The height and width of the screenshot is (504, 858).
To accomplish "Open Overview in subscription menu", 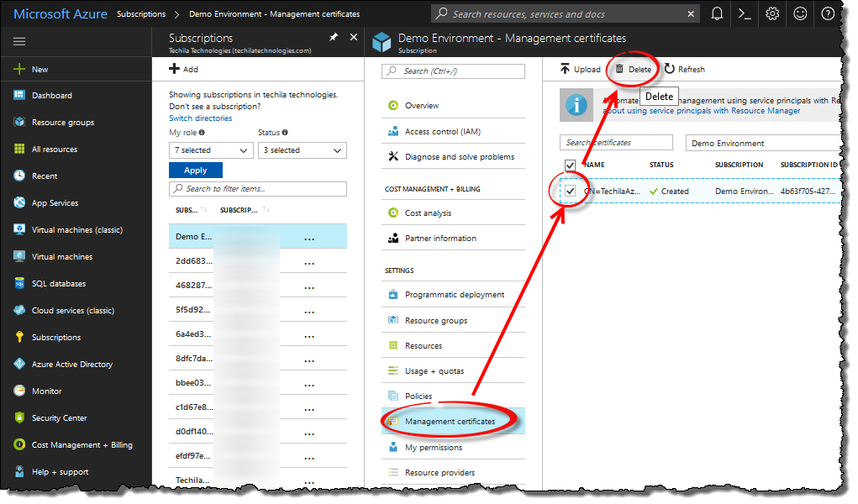I will click(x=453, y=106).
